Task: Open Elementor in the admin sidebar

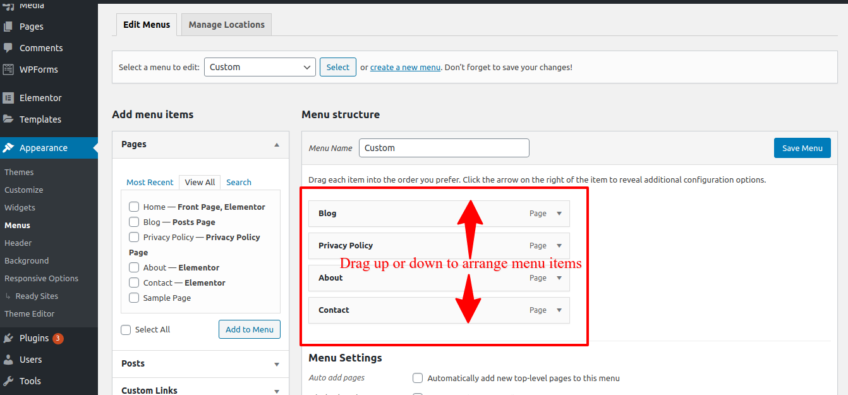Action: click(41, 98)
